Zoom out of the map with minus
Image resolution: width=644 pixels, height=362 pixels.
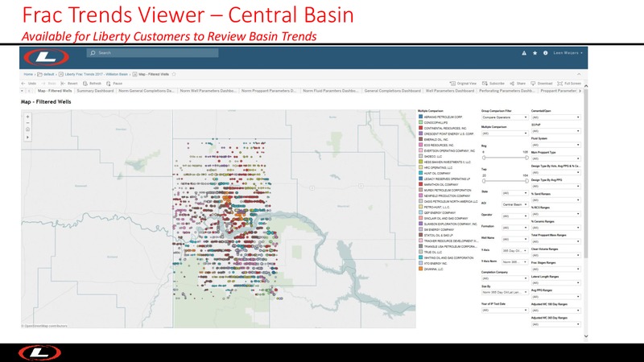[x=27, y=123]
